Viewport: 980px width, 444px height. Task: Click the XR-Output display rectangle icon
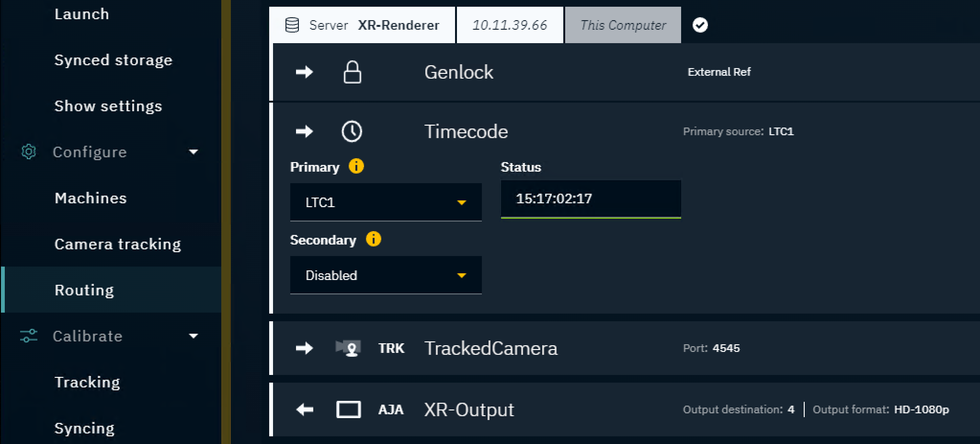coord(348,409)
